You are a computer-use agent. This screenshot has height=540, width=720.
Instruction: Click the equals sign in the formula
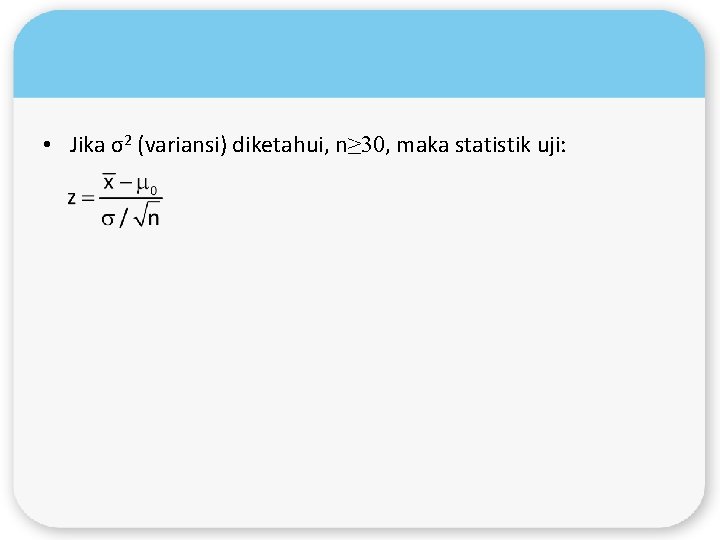pos(87,198)
